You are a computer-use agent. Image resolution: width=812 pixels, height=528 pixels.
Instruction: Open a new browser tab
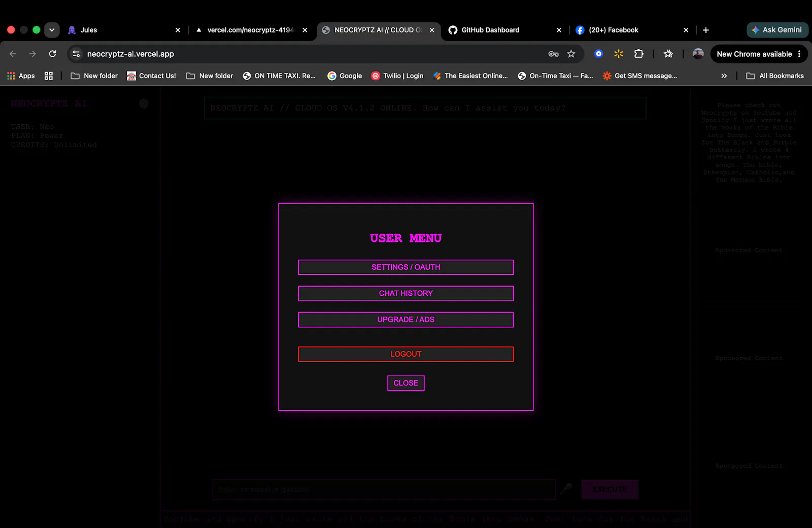click(705, 30)
